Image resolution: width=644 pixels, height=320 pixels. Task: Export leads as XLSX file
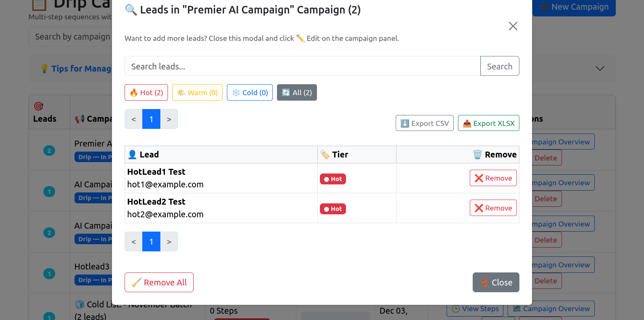pos(488,123)
